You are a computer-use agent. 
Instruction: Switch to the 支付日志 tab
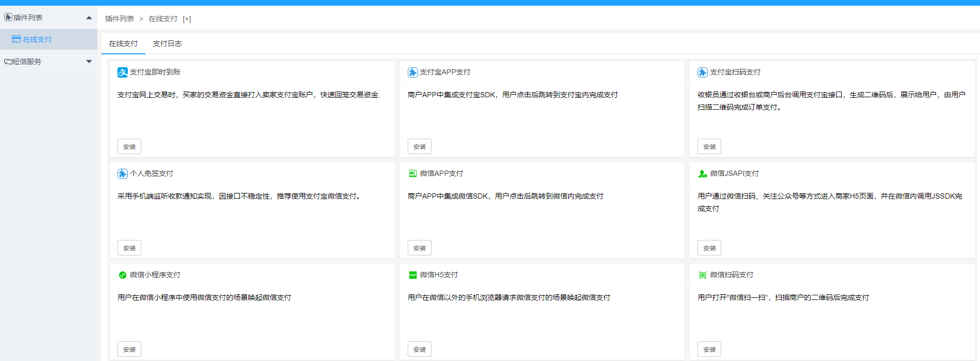pos(167,44)
